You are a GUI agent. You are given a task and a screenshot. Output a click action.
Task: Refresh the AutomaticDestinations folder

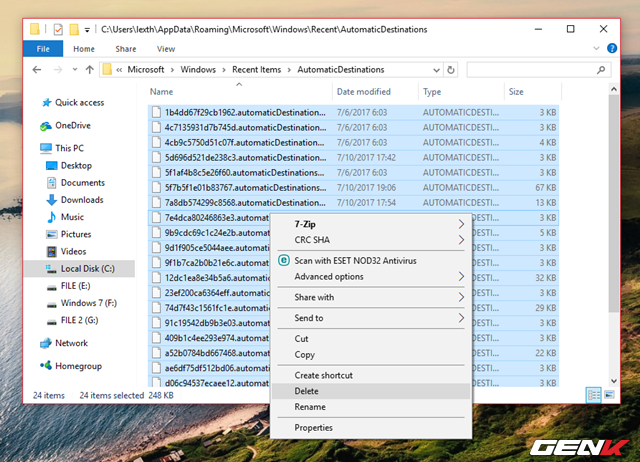451,70
